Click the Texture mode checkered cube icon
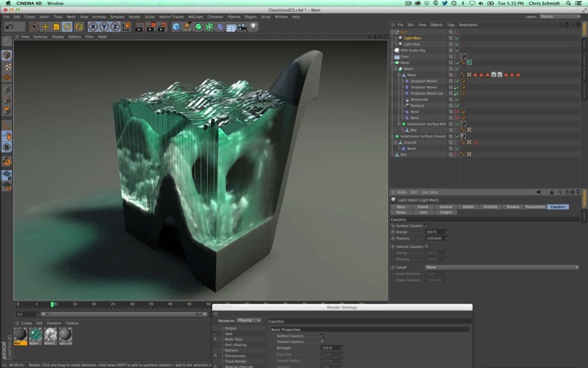Screen dimensions: 588x368 pos(7,66)
